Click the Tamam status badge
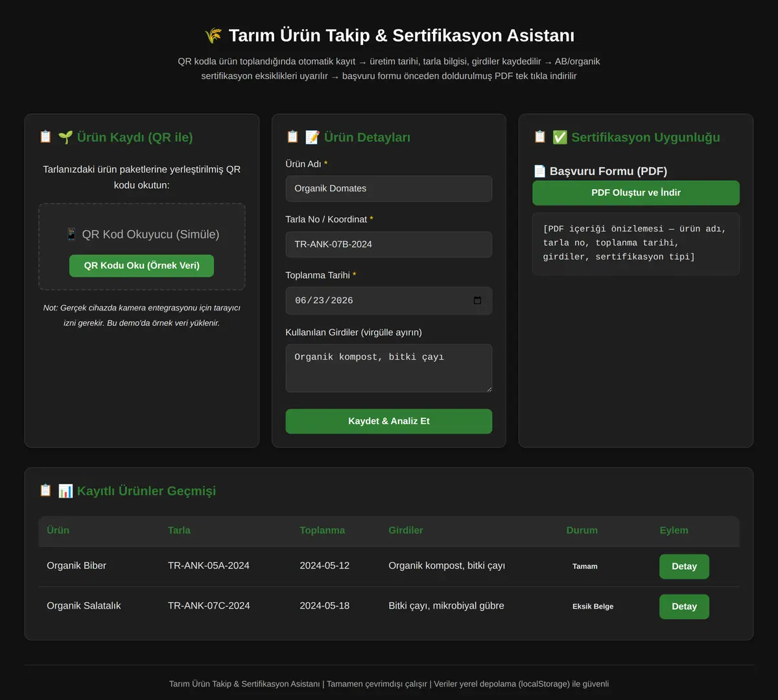This screenshot has width=778, height=700. pyautogui.click(x=585, y=566)
